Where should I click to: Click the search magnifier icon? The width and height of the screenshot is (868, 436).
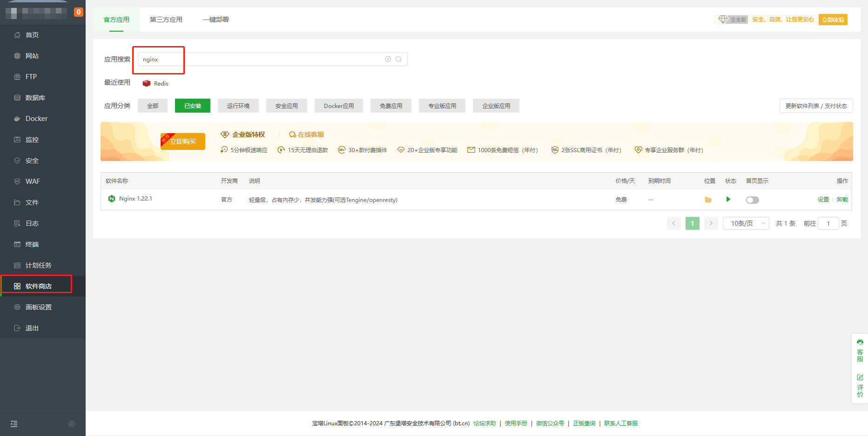click(399, 59)
